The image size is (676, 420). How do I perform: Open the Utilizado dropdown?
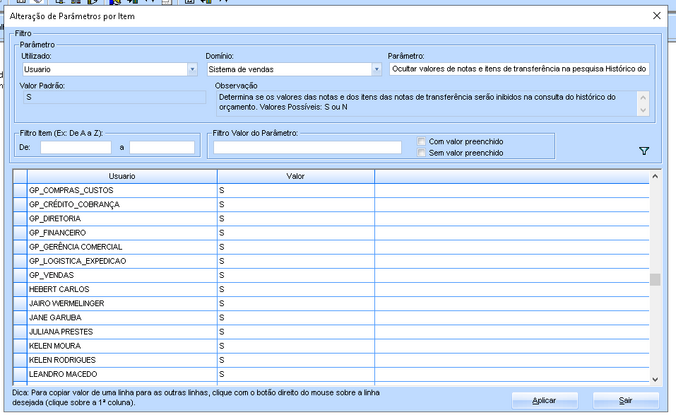point(190,70)
